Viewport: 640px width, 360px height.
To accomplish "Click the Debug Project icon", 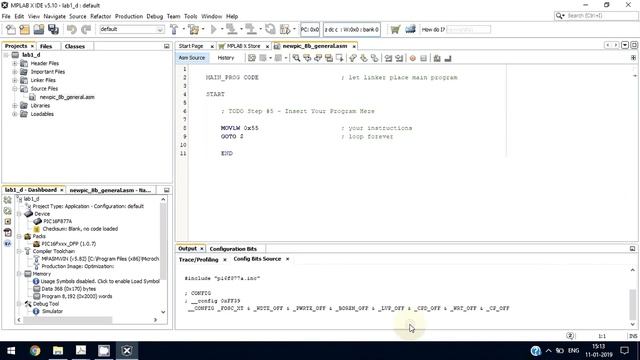I will tap(285, 29).
